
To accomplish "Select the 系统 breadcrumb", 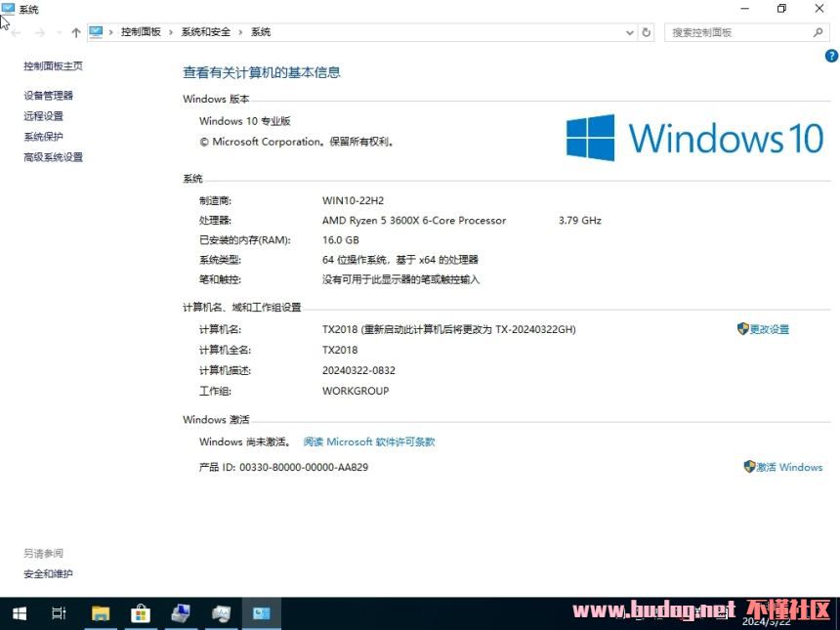I will (x=261, y=32).
